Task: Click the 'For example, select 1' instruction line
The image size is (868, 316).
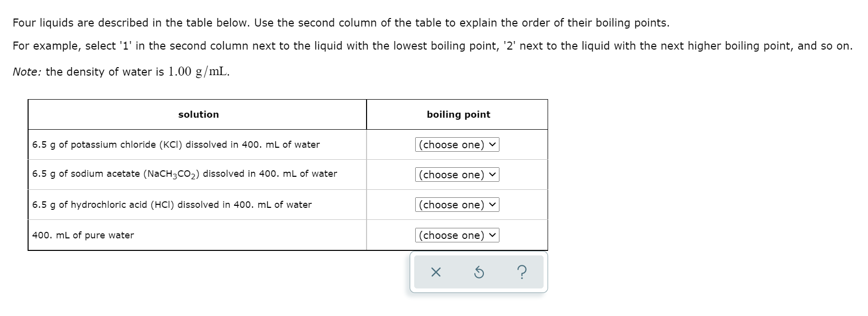Action: [x=432, y=46]
